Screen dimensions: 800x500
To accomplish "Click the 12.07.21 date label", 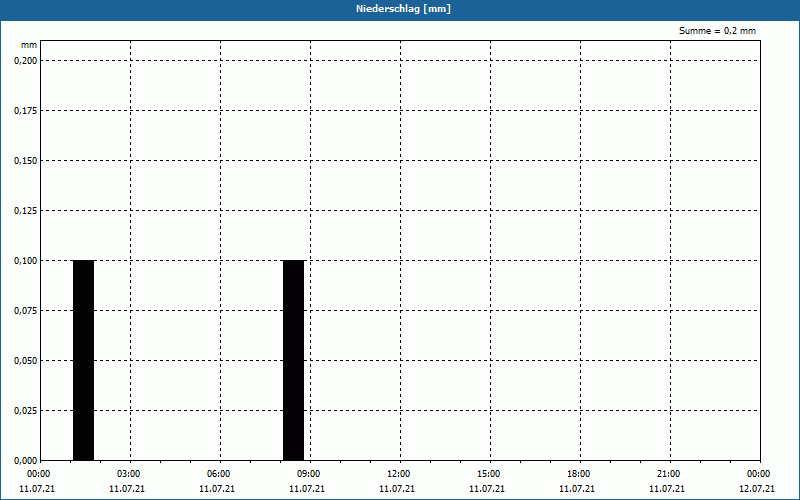I will tap(757, 489).
